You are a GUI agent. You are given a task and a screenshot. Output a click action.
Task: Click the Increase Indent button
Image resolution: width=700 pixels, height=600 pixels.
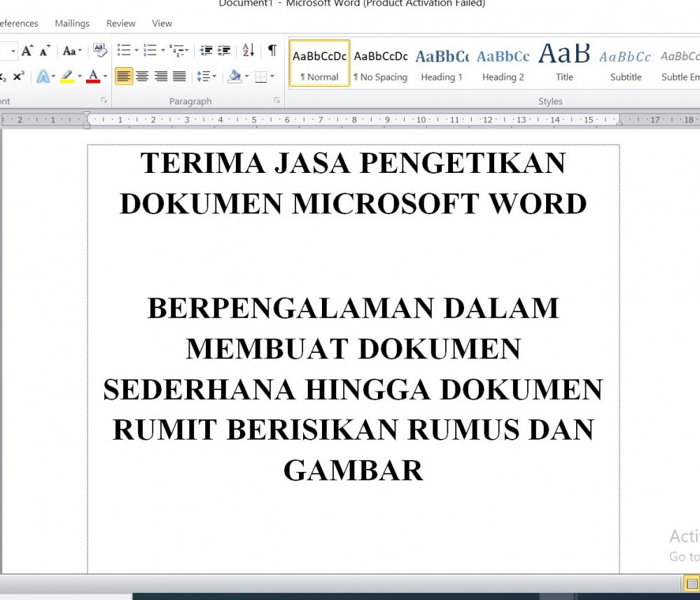tap(224, 50)
